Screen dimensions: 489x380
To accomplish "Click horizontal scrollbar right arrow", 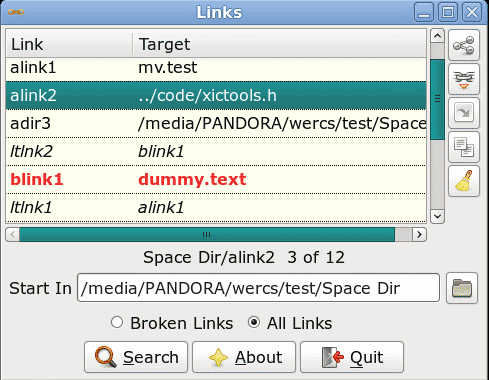I will click(419, 235).
